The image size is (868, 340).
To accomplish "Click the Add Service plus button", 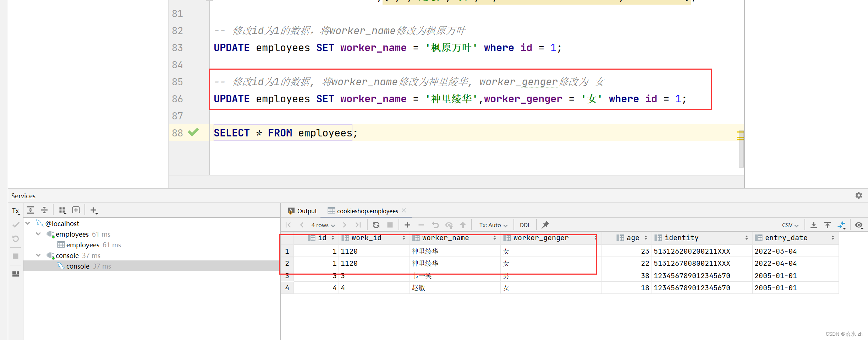I will pos(94,210).
